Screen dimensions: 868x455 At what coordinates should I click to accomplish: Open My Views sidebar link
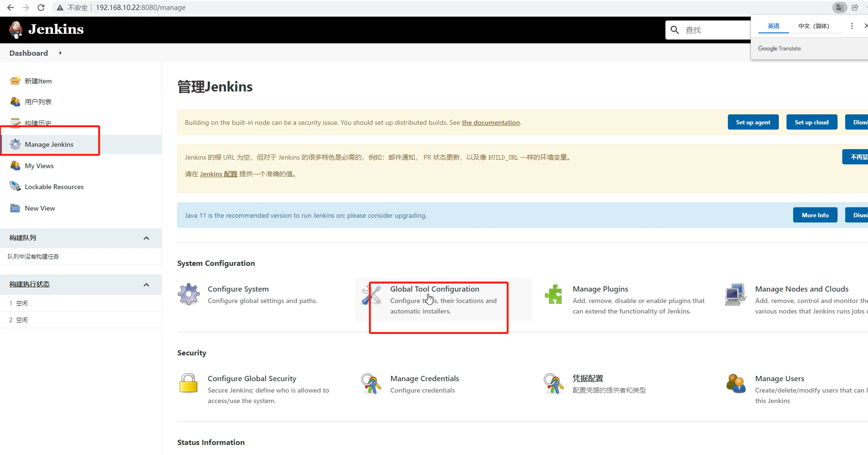pyautogui.click(x=39, y=166)
